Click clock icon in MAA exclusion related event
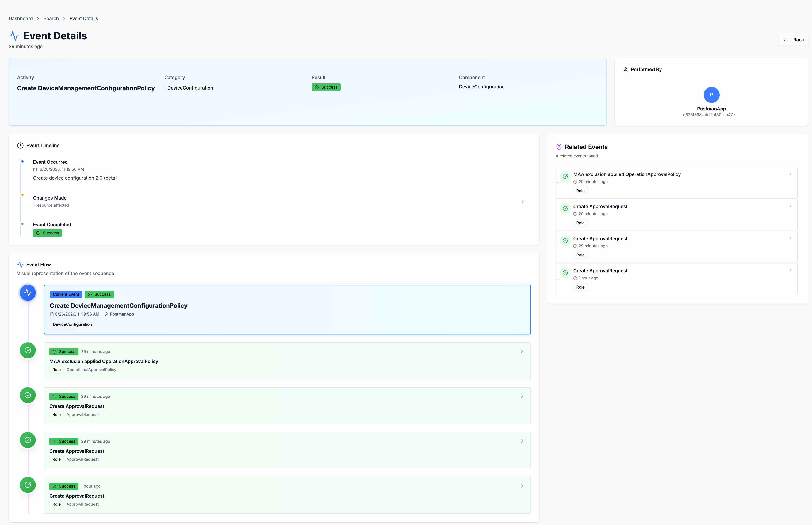The width and height of the screenshot is (812, 525). tap(575, 182)
